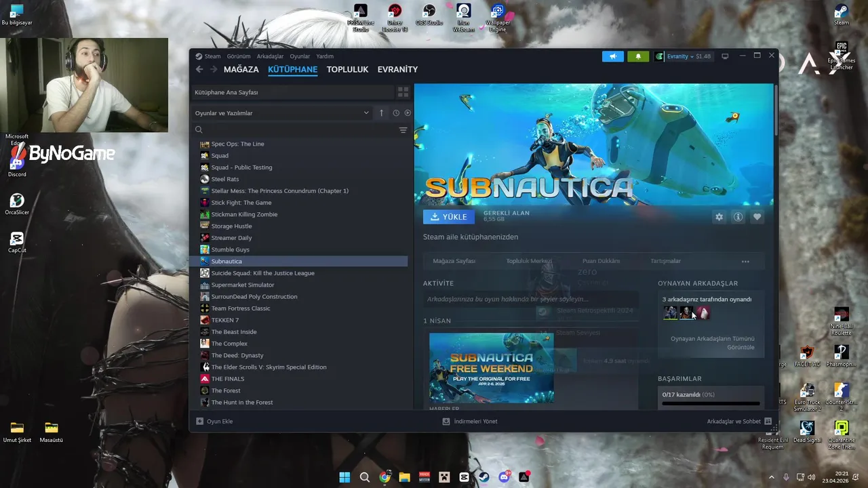Click the first friend avatar who played
The image size is (868, 488).
670,312
